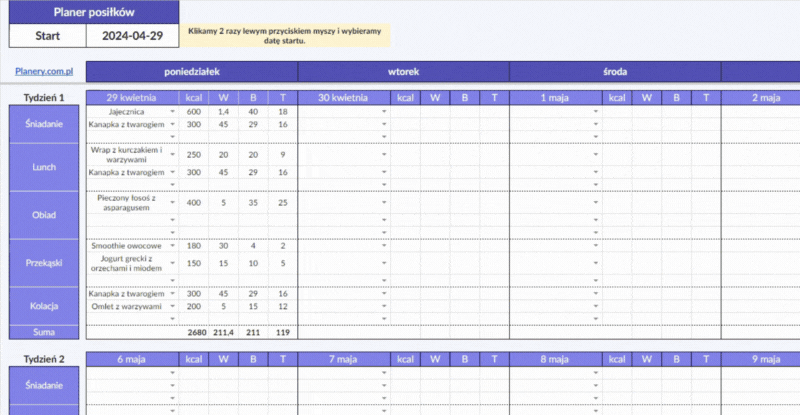The image size is (800, 415).
Task: Select the Tydzień 2 label
Action: (x=44, y=359)
